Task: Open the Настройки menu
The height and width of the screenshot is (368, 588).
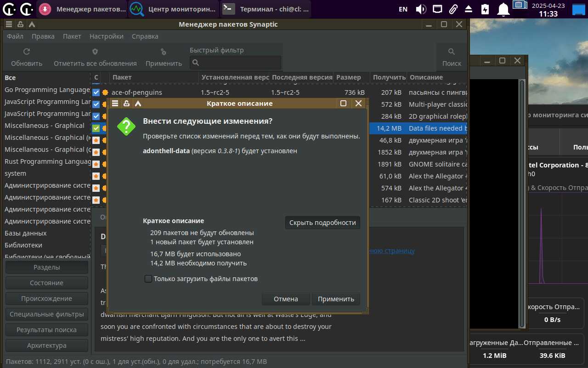Action: pyautogui.click(x=106, y=36)
